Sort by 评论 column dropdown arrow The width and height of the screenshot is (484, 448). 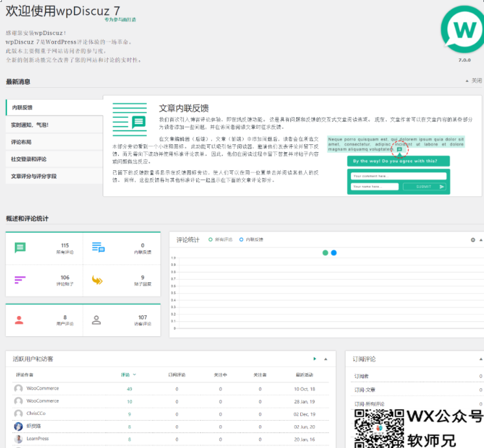(134, 375)
